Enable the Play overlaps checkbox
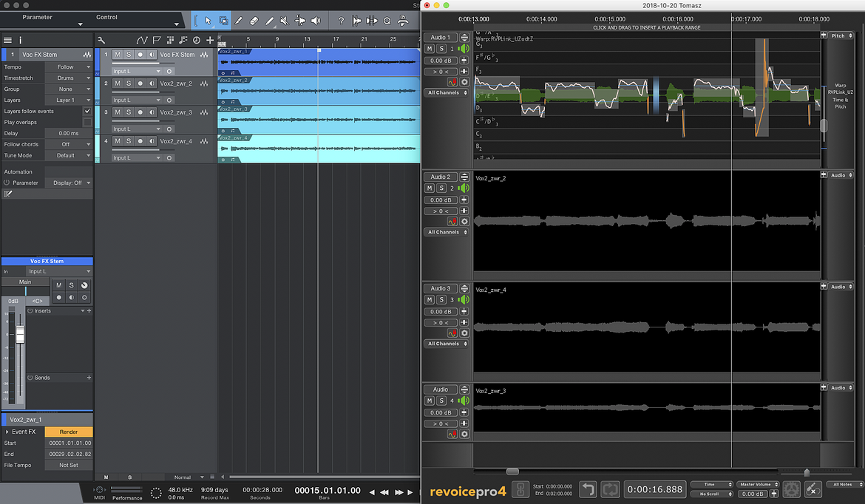The image size is (865, 504). pos(87,122)
